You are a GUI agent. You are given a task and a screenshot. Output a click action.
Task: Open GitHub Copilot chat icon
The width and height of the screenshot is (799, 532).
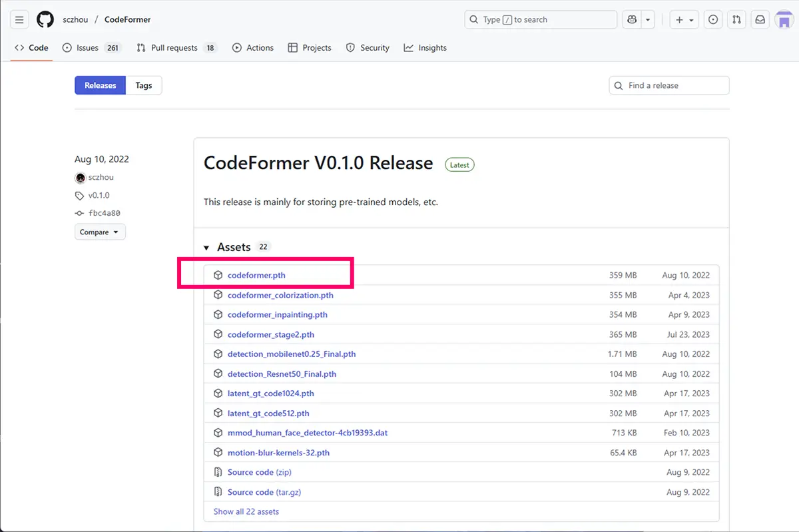[x=631, y=19]
